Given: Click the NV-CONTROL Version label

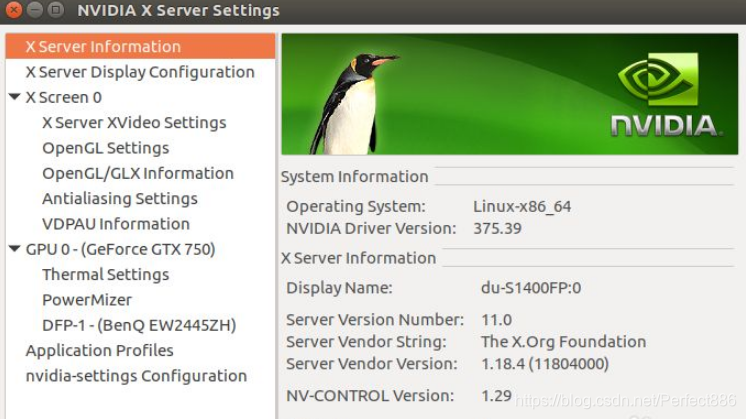Looking at the screenshot, I should click(x=370, y=395).
